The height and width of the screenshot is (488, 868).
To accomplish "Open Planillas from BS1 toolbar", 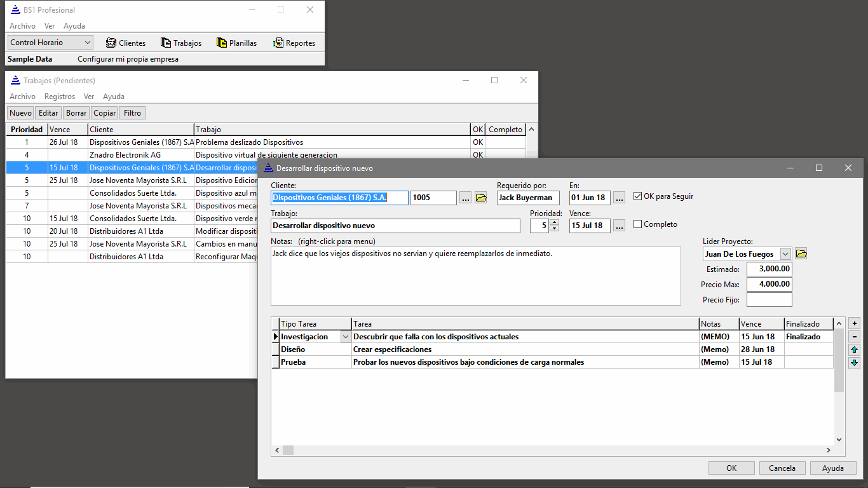I will 237,43.
